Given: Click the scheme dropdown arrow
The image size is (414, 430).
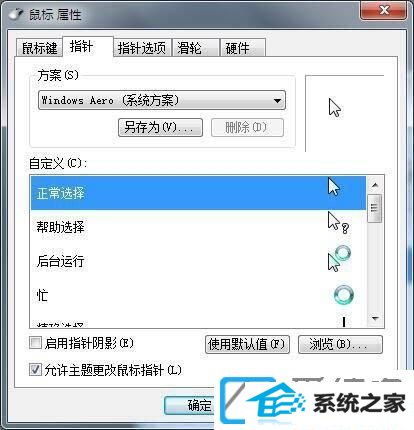Looking at the screenshot, I should click(277, 100).
